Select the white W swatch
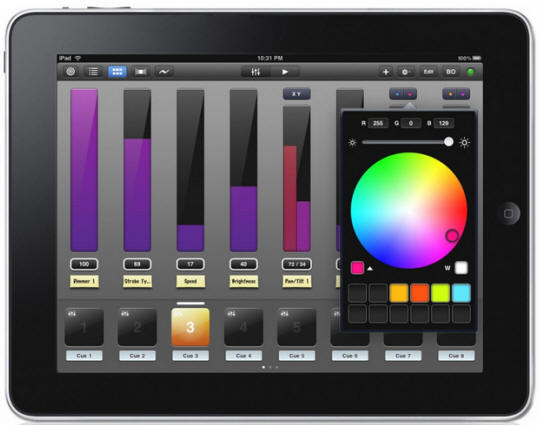The height and width of the screenshot is (425, 540). pyautogui.click(x=461, y=268)
